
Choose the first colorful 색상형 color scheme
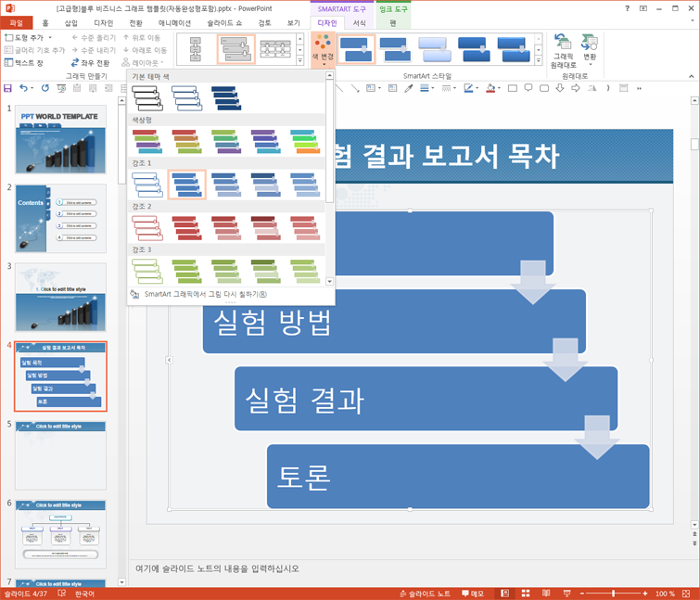tap(147, 141)
